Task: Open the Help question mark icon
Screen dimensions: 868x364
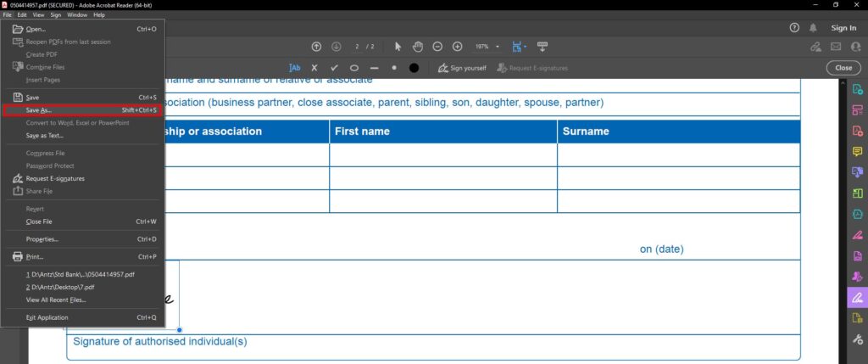Action: point(794,28)
